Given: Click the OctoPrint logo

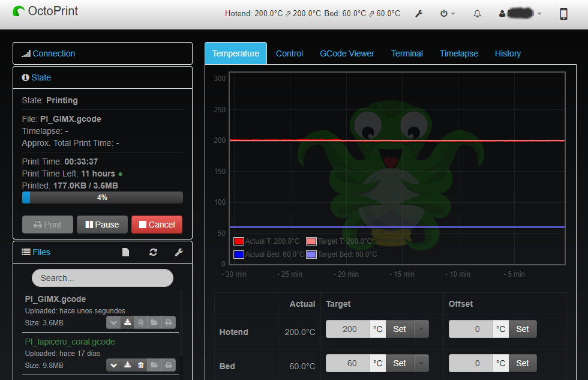Looking at the screenshot, I should coord(46,11).
